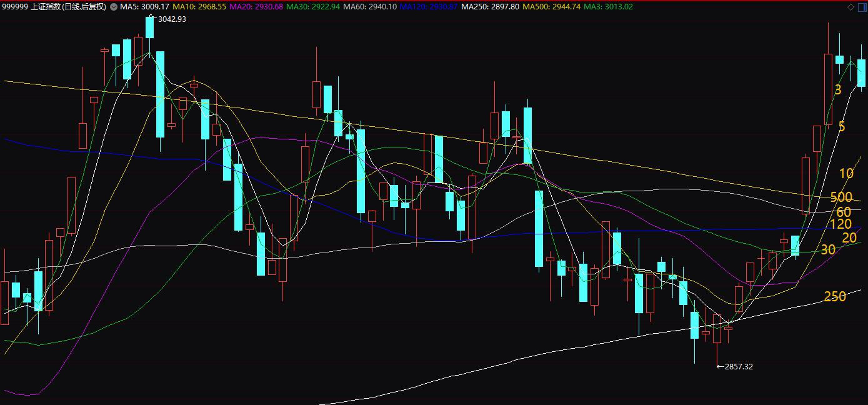Viewport: 868px width, 405px height.
Task: Toggle the side panel icon at top right
Action: pos(861,7)
